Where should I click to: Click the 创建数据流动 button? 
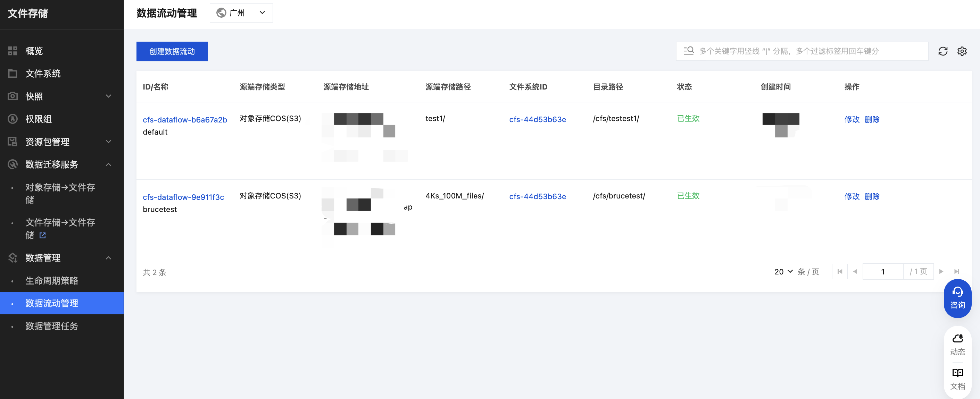[x=172, y=51]
